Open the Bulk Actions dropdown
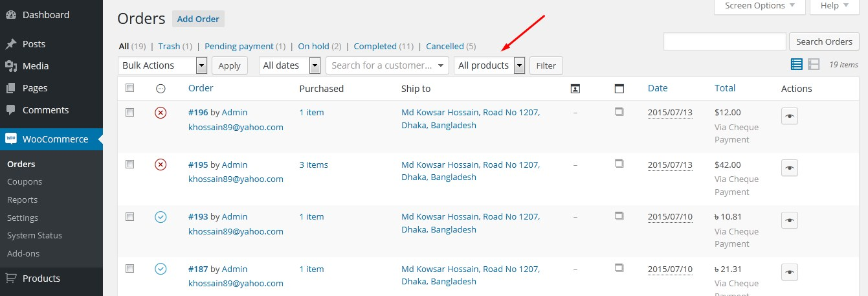The height and width of the screenshot is (296, 868). point(162,65)
